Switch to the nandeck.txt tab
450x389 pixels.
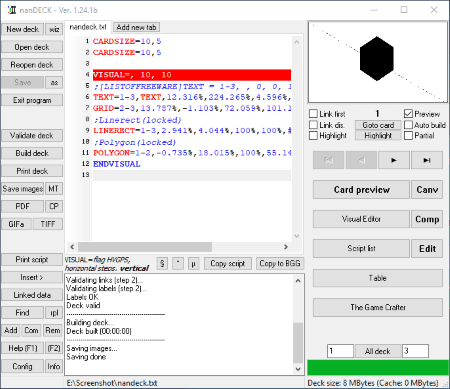coord(88,27)
